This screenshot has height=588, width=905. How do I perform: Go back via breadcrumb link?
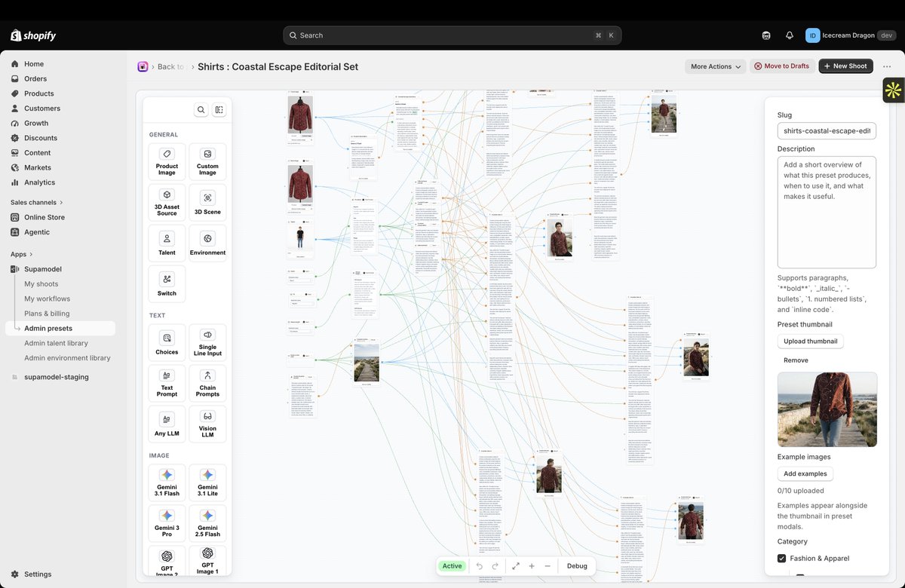(x=170, y=66)
